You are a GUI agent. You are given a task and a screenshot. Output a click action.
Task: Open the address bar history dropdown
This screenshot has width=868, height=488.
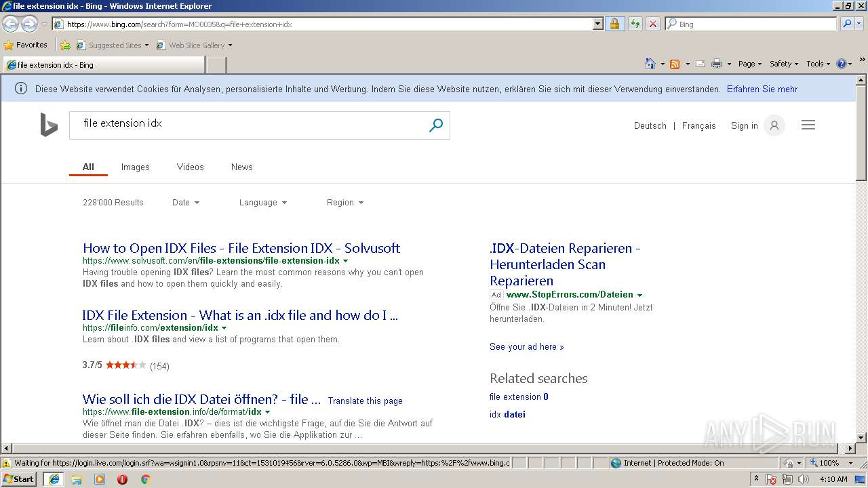(x=597, y=24)
